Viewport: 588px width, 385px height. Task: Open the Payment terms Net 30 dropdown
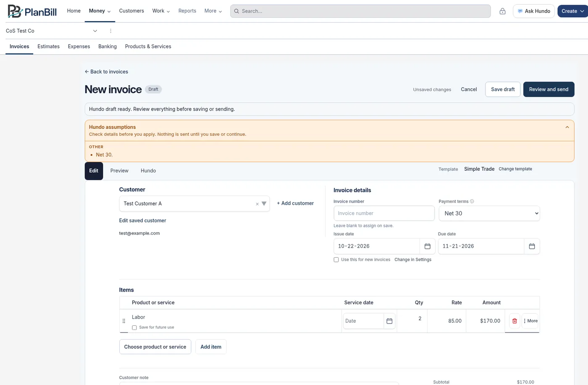[489, 214]
